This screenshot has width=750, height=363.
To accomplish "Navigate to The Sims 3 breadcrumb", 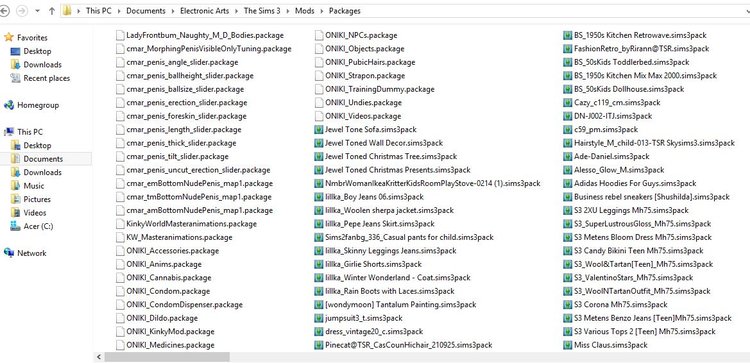I will (x=262, y=11).
